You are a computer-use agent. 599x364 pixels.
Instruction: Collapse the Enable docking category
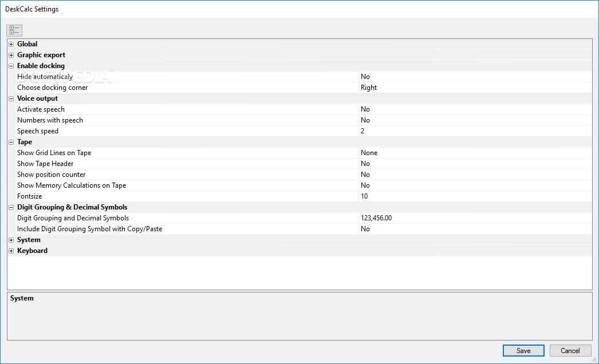[11, 66]
